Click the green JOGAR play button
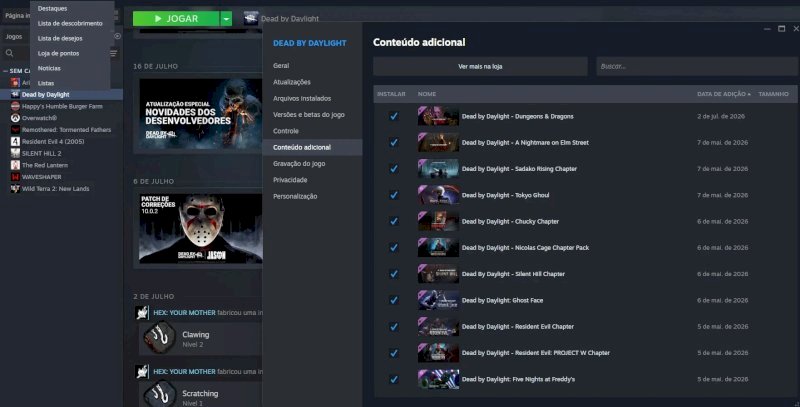 tap(176, 19)
